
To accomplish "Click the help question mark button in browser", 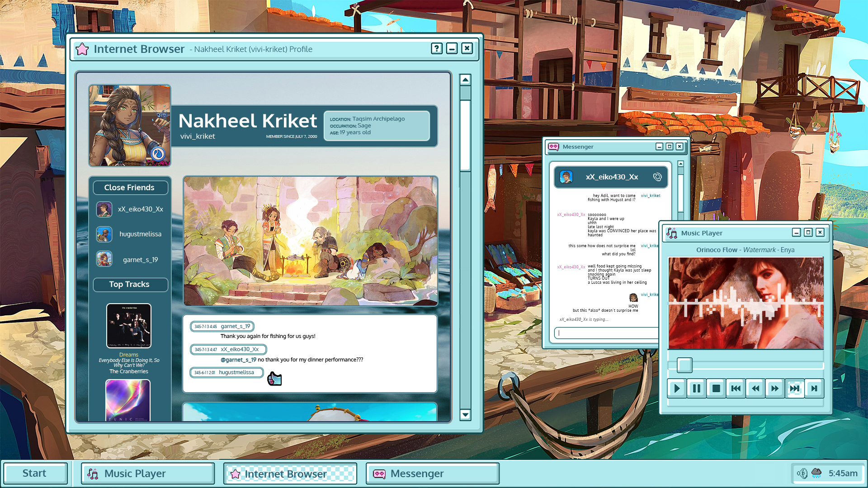I will [x=436, y=48].
